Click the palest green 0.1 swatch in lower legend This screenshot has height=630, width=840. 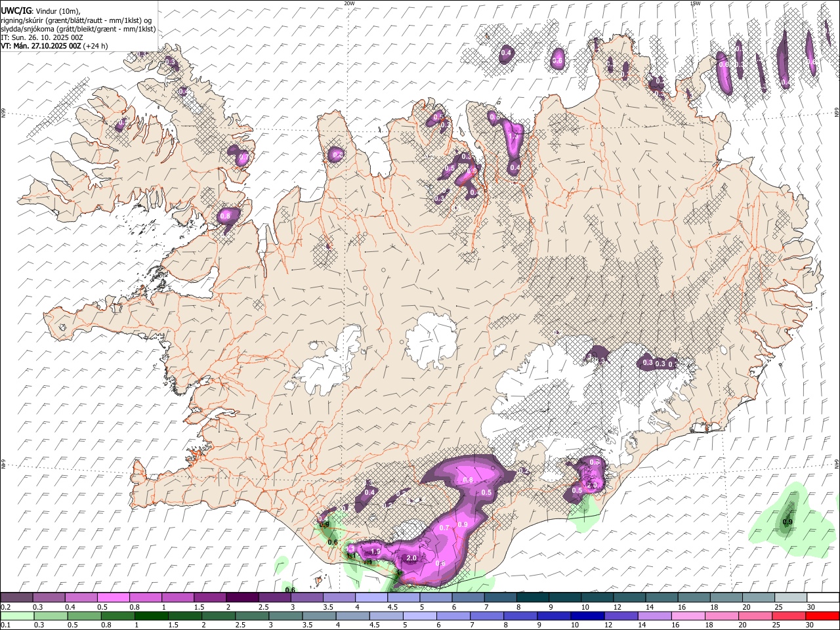click(x=16, y=616)
